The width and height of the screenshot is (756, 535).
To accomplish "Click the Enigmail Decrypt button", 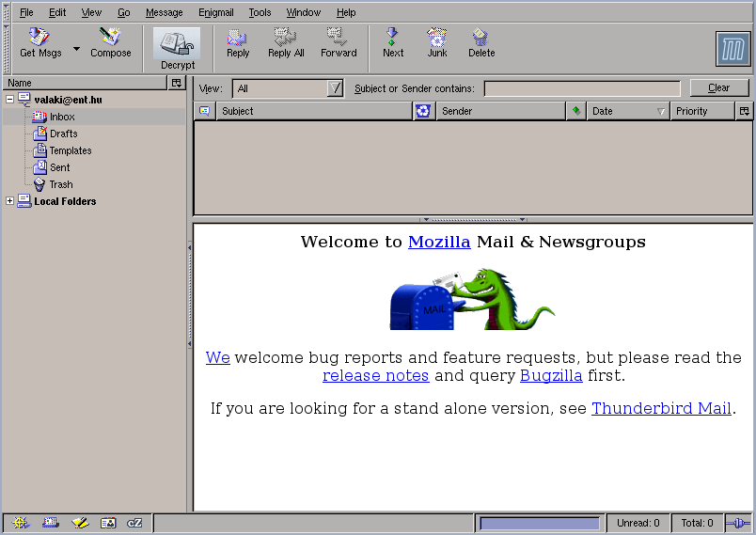I will click(178, 49).
